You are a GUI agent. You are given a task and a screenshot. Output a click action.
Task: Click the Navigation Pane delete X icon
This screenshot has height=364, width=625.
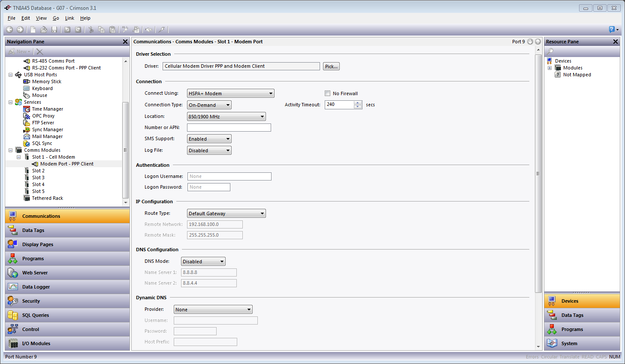(40, 51)
